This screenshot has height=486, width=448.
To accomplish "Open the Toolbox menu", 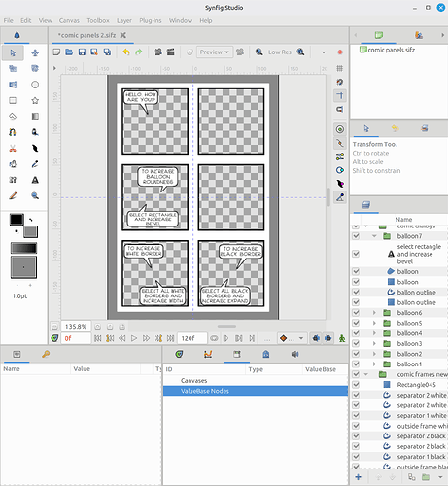I will 98,20.
